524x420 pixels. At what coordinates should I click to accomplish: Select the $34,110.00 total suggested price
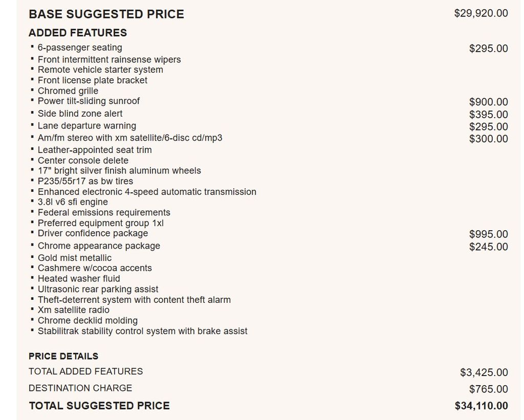481,406
